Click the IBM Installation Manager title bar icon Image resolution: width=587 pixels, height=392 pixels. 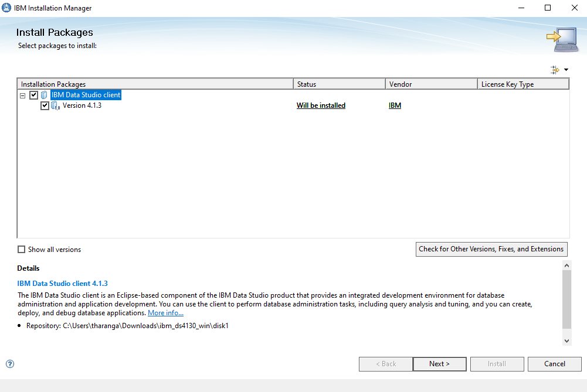(x=6, y=8)
